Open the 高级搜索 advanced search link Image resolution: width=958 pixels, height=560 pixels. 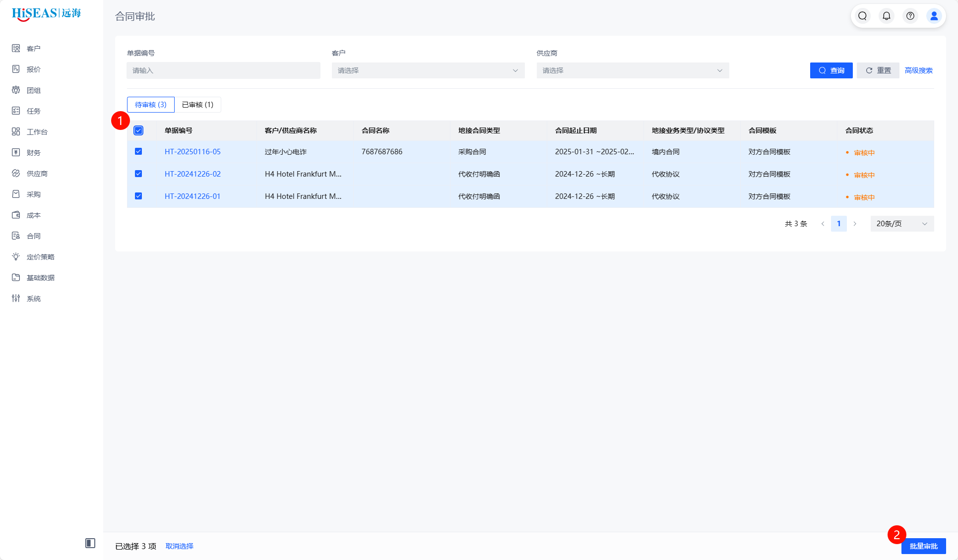(x=919, y=70)
